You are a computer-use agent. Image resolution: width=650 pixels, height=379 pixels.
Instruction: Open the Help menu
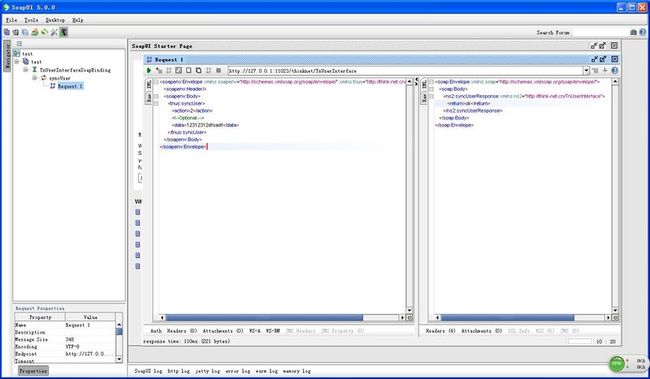[78, 20]
